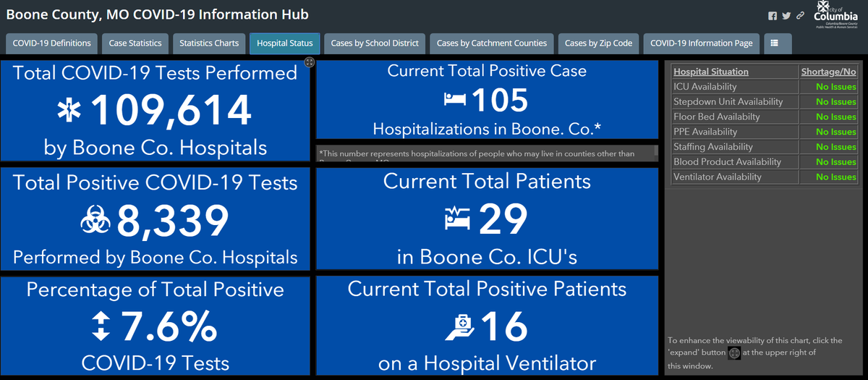Click the ventilator hand icon beside 16

coord(460,326)
